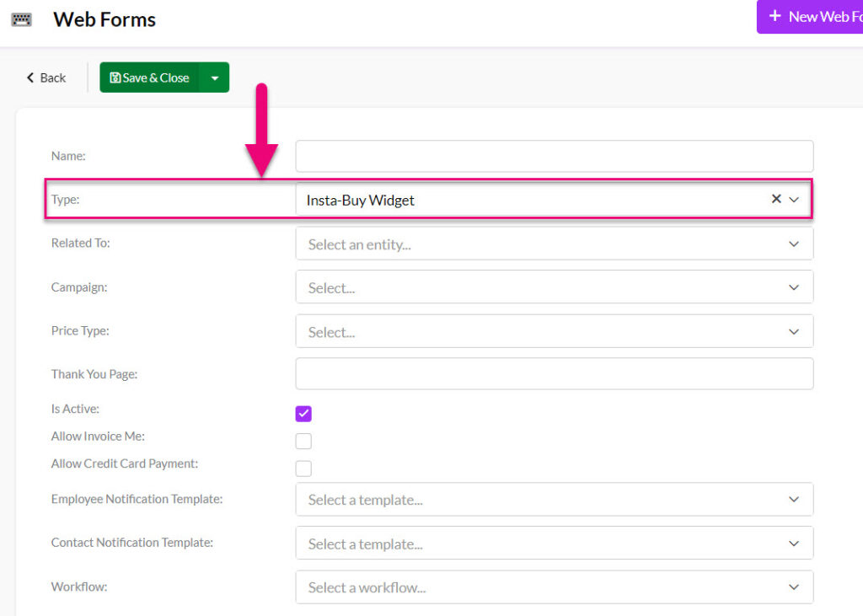
Task: Open the Campaign dropdown
Action: tap(554, 287)
